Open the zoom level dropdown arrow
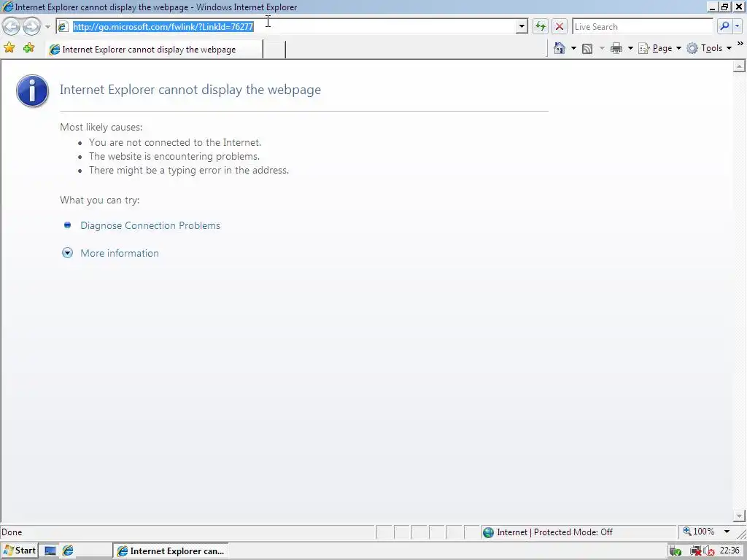The width and height of the screenshot is (747, 560). (x=727, y=532)
